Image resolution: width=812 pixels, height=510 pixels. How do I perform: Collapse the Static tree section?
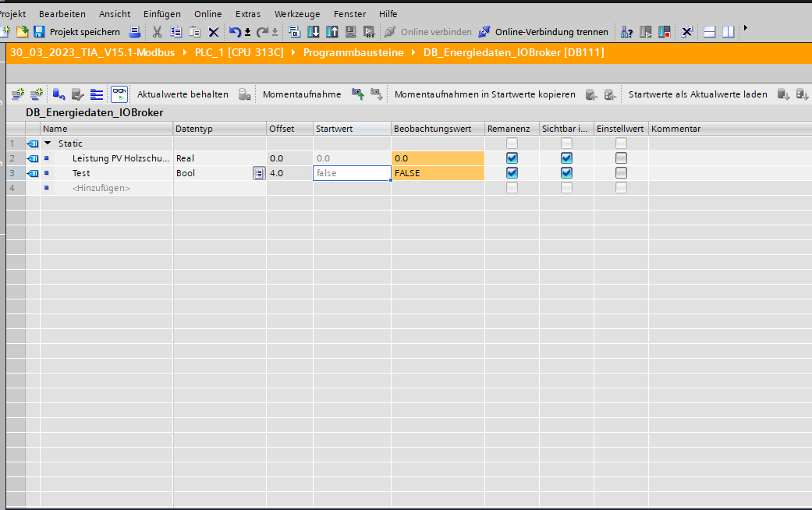48,143
